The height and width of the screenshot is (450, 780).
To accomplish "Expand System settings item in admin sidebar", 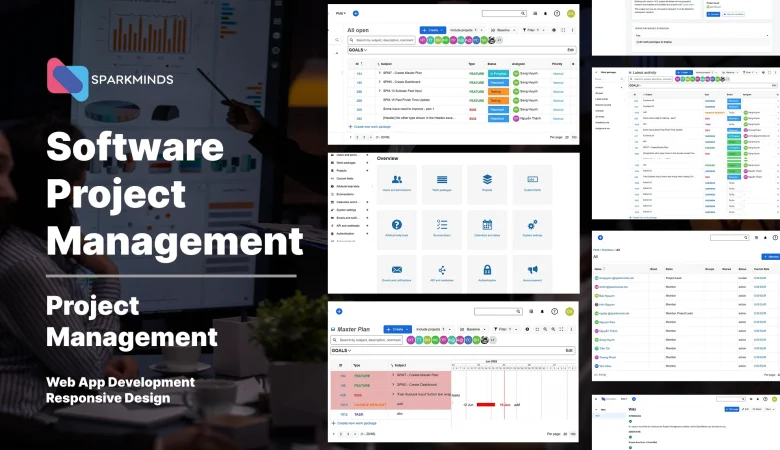I will [367, 210].
